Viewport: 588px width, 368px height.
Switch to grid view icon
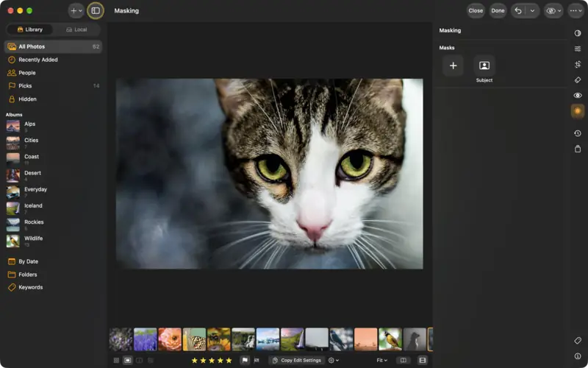(x=116, y=361)
